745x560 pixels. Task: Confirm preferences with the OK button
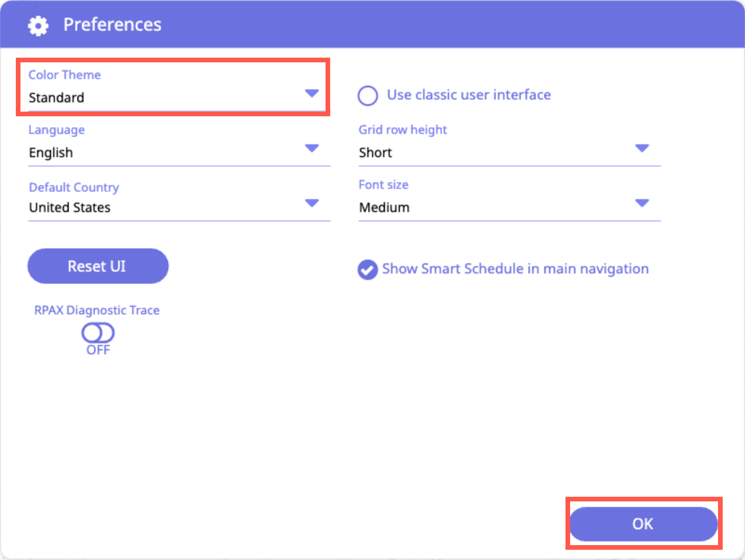[643, 524]
